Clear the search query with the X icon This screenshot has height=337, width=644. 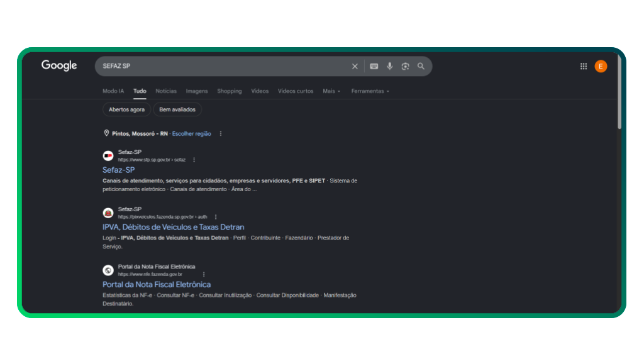coord(355,67)
